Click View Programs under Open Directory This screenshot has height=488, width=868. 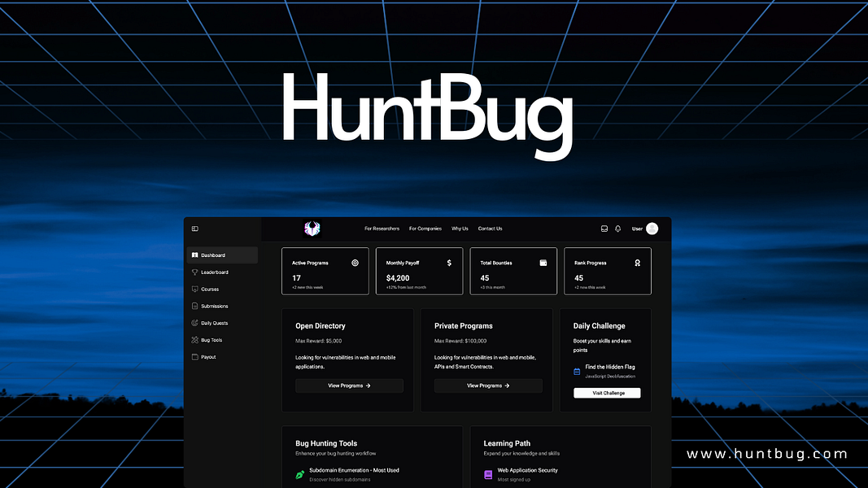point(349,385)
